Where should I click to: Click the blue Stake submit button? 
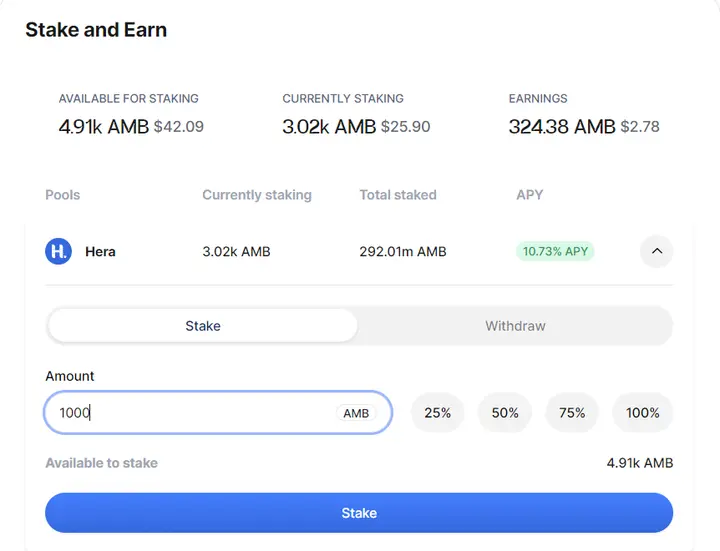point(359,513)
